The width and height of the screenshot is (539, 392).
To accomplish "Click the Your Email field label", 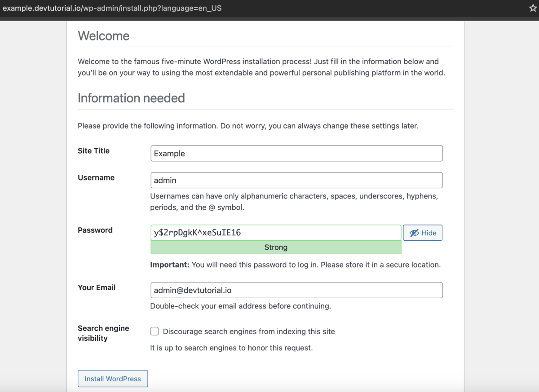I will click(97, 288).
